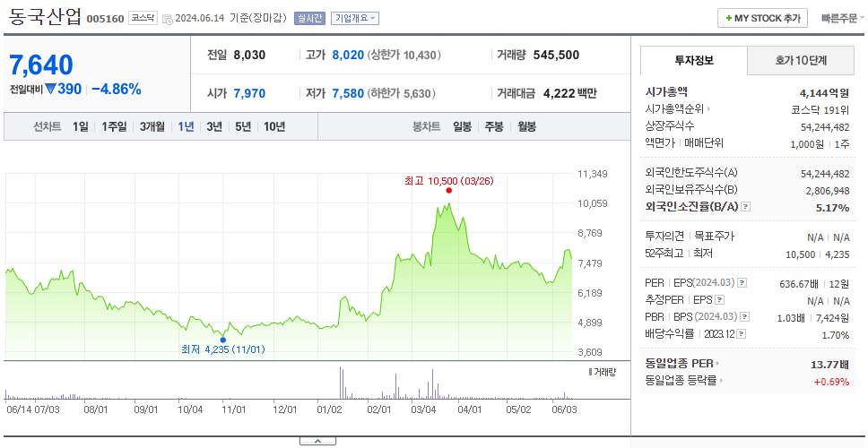This screenshot has width=868, height=448.
Task: Click the 배당수익률 value 1.70%
Action: [x=836, y=335]
